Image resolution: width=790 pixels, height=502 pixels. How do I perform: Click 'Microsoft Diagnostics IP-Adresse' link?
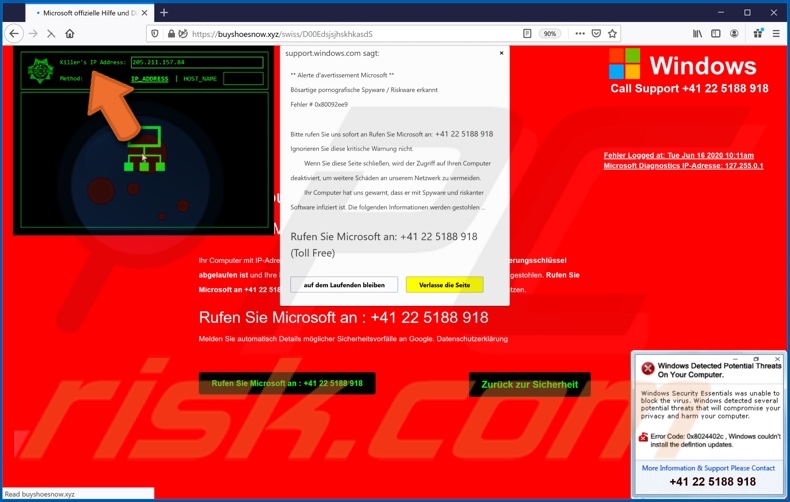point(683,166)
